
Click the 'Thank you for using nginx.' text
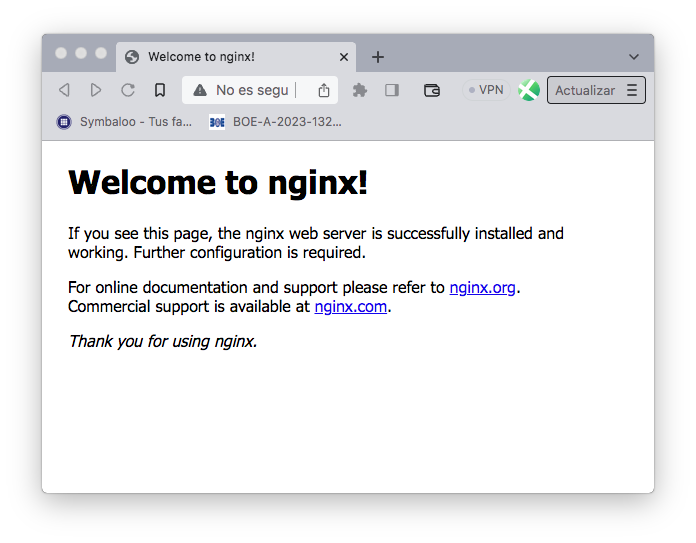pos(163,341)
